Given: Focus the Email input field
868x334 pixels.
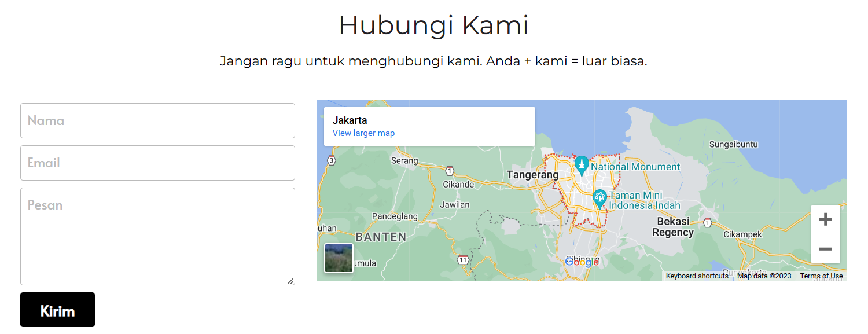Looking at the screenshot, I should [x=157, y=163].
